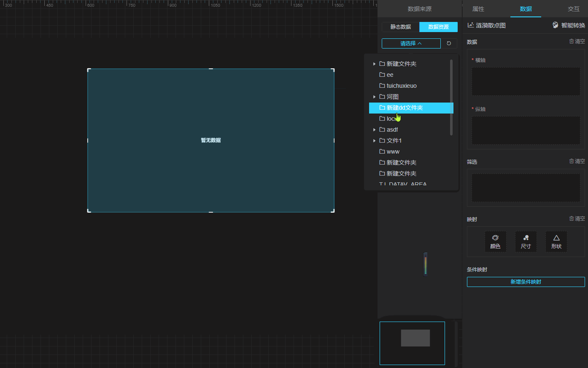Click the canvas minimap thumbnail
The height and width of the screenshot is (368, 588).
tap(412, 343)
